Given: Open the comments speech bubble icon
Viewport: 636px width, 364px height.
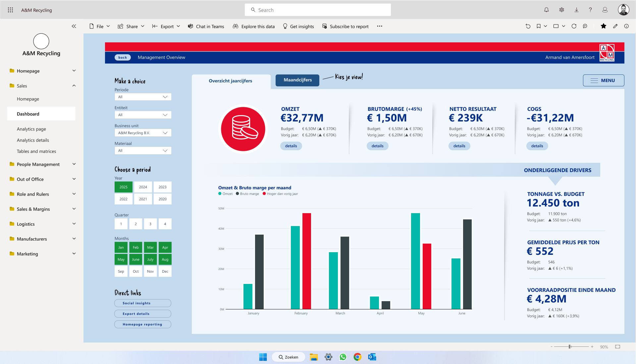Looking at the screenshot, I should click(x=585, y=26).
